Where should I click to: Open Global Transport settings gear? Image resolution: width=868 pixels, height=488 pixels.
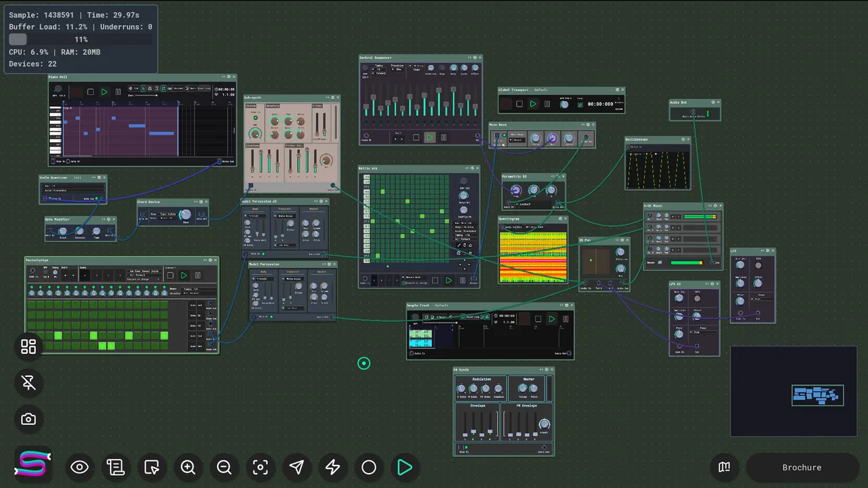point(617,89)
